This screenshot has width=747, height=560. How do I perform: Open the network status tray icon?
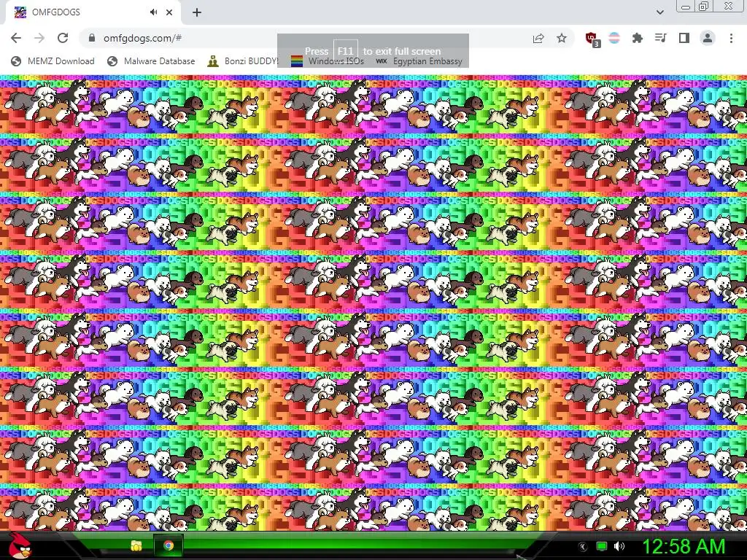[x=602, y=547]
